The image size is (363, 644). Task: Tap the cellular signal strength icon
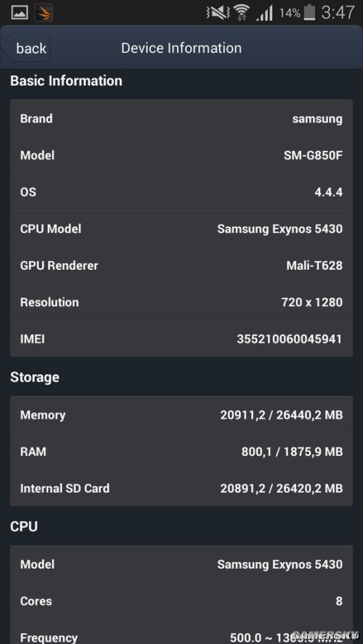[264, 13]
